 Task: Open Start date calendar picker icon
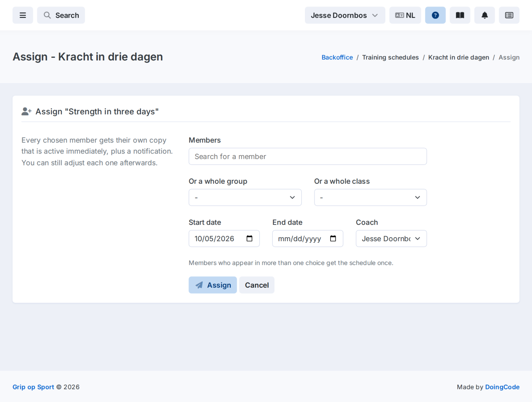point(249,239)
